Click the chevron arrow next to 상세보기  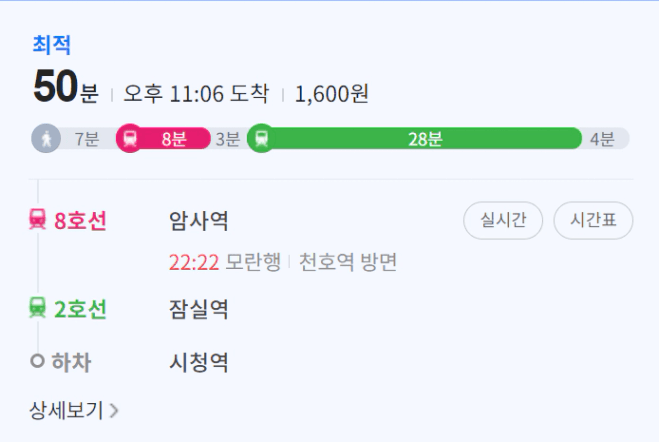tap(114, 410)
